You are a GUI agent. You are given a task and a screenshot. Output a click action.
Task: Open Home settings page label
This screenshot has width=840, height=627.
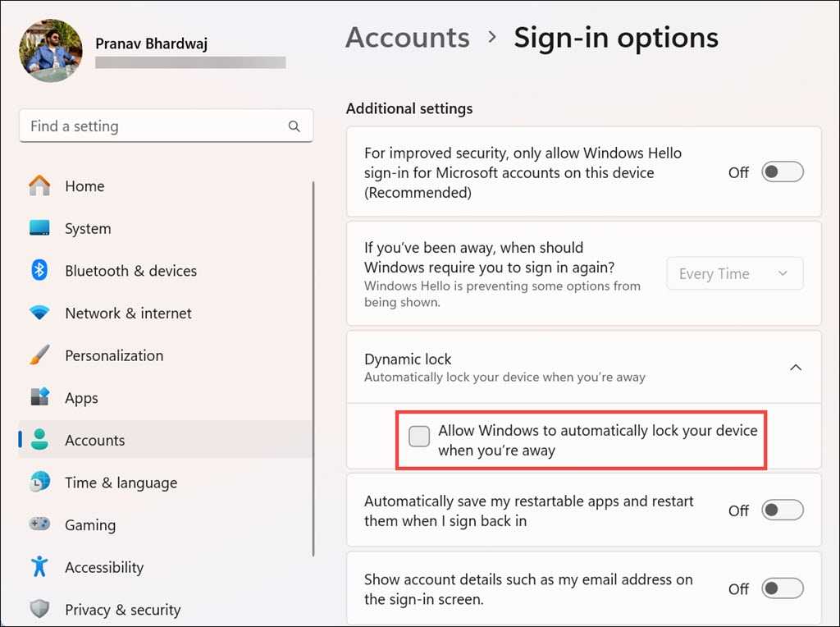click(x=84, y=186)
